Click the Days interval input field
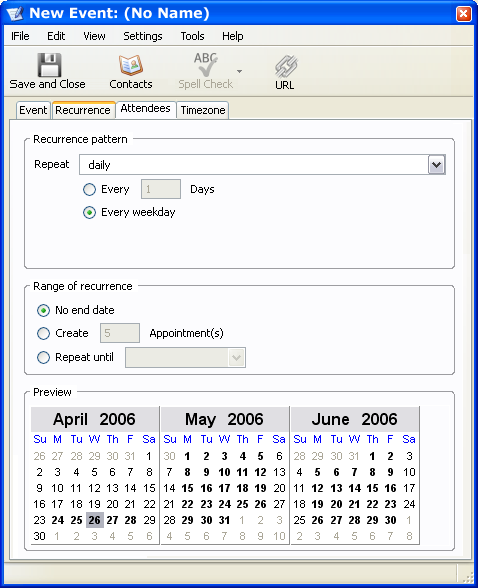 pyautogui.click(x=161, y=189)
